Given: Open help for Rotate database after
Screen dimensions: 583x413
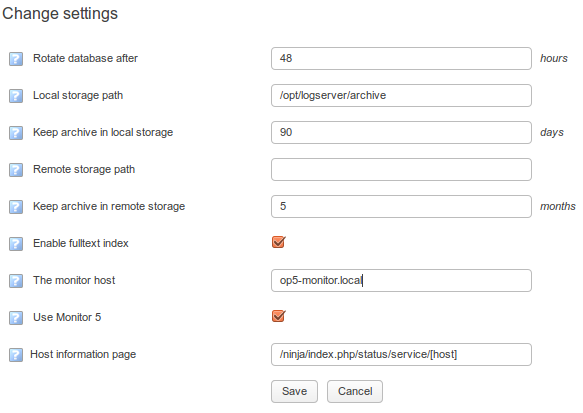Looking at the screenshot, I should point(16,59).
